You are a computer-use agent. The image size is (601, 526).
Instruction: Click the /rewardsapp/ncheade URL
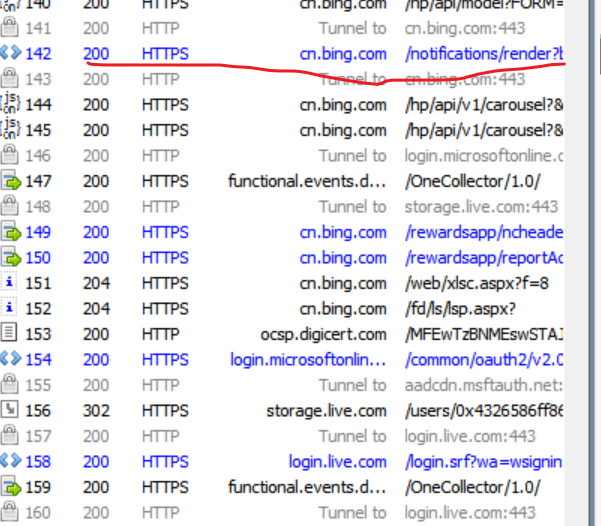[x=484, y=232]
